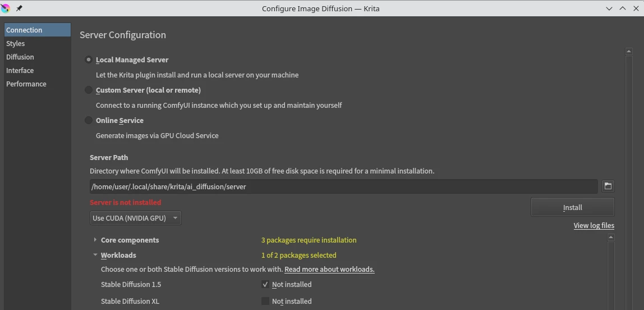Follow the Read more about workloads link
644x310 pixels.
pyautogui.click(x=329, y=270)
